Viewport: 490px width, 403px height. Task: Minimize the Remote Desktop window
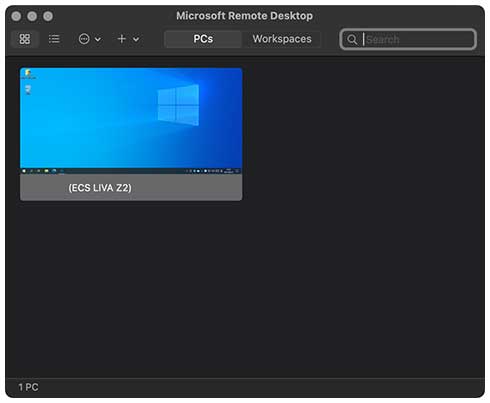[x=32, y=16]
